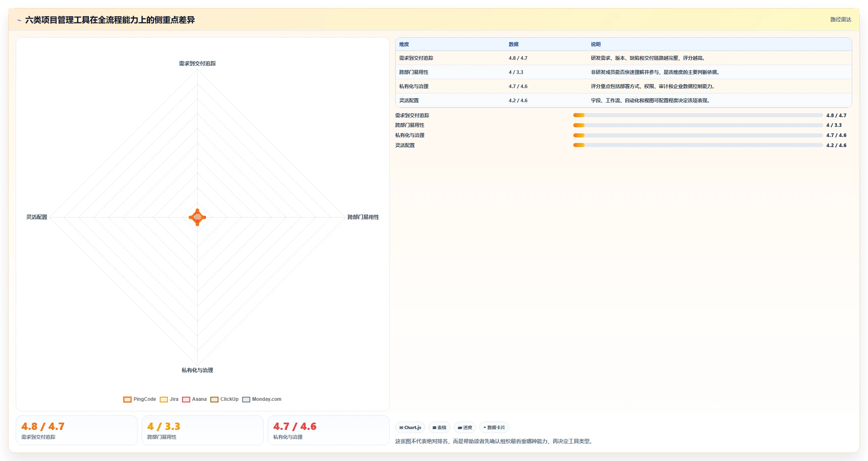Click description starting 字段、工作流
This screenshot has height=461, width=868.
[x=650, y=101]
